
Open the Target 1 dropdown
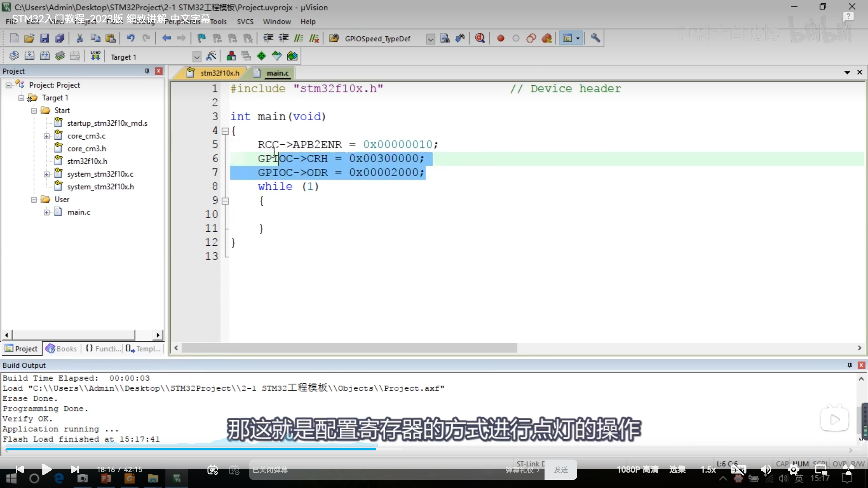pos(197,57)
